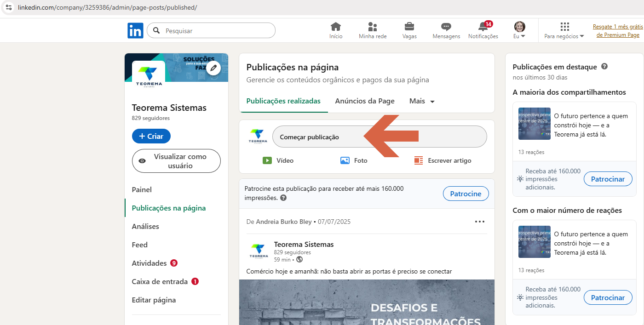Screen dimensions: 644x325
Task: Click Teorema Sistemas heading in sidebar
Action: (169, 108)
